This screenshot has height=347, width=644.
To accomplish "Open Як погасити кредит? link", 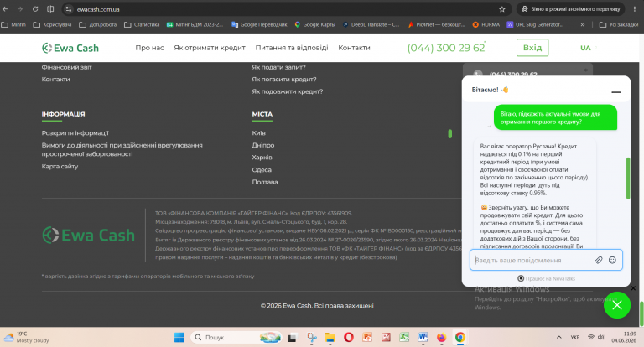I will click(x=283, y=80).
